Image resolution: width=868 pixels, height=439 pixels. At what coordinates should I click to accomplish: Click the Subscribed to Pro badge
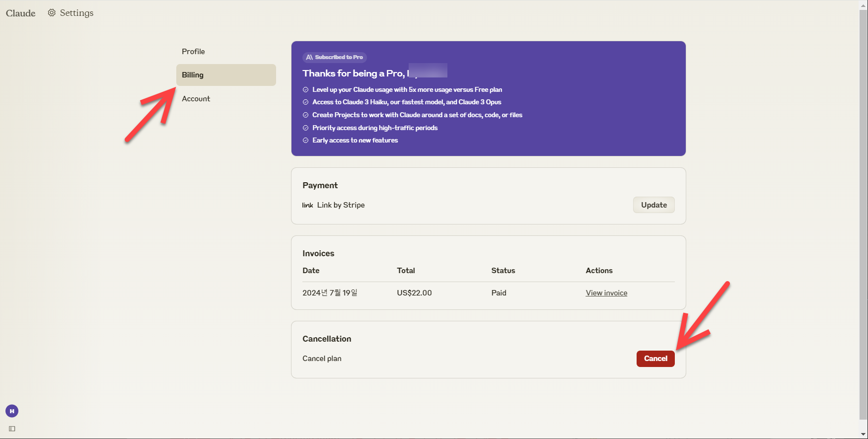pyautogui.click(x=335, y=57)
